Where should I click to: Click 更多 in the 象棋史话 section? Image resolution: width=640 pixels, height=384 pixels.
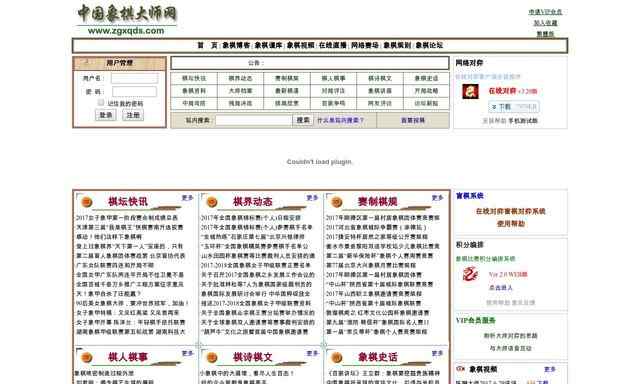[437, 353]
